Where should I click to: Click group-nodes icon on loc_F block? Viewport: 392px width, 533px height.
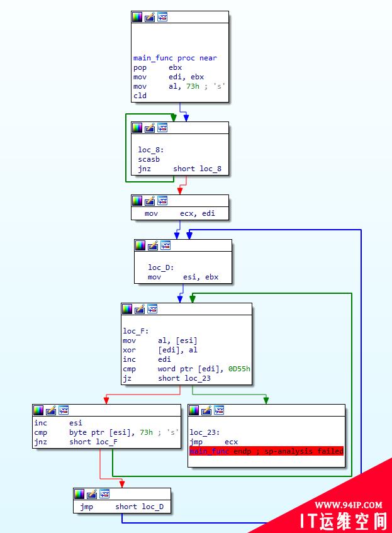pyautogui.click(x=152, y=309)
